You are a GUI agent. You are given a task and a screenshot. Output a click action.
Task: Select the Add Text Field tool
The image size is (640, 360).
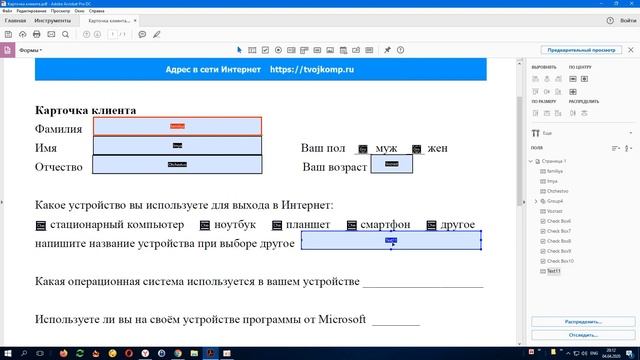252,50
